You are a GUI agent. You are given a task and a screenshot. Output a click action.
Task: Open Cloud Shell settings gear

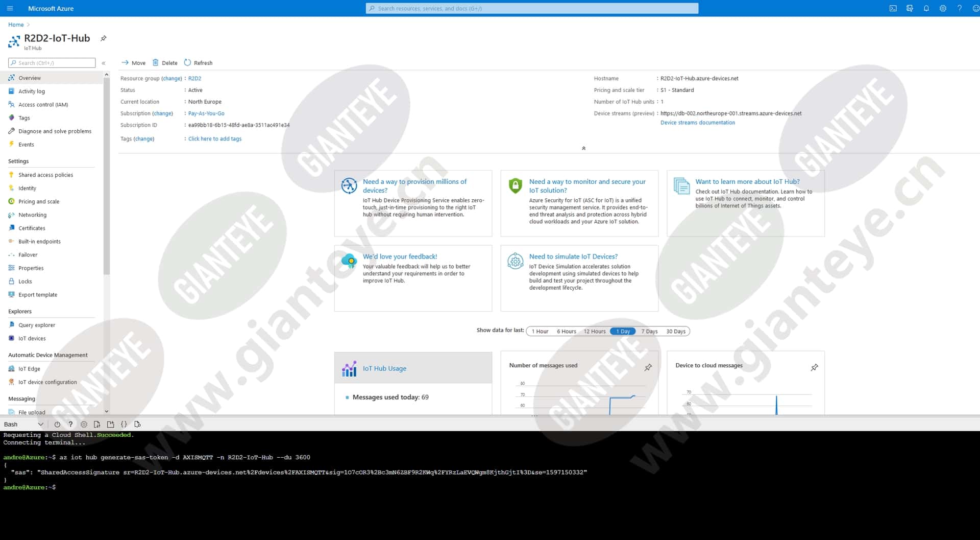[84, 424]
